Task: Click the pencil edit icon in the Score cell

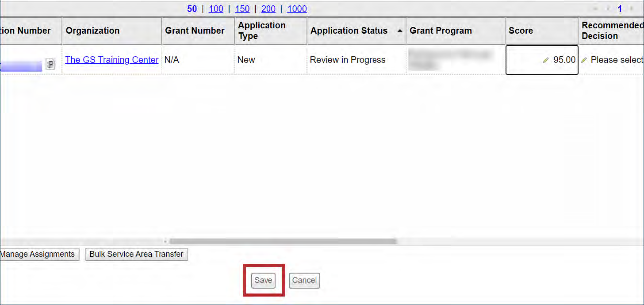Action: point(546,60)
